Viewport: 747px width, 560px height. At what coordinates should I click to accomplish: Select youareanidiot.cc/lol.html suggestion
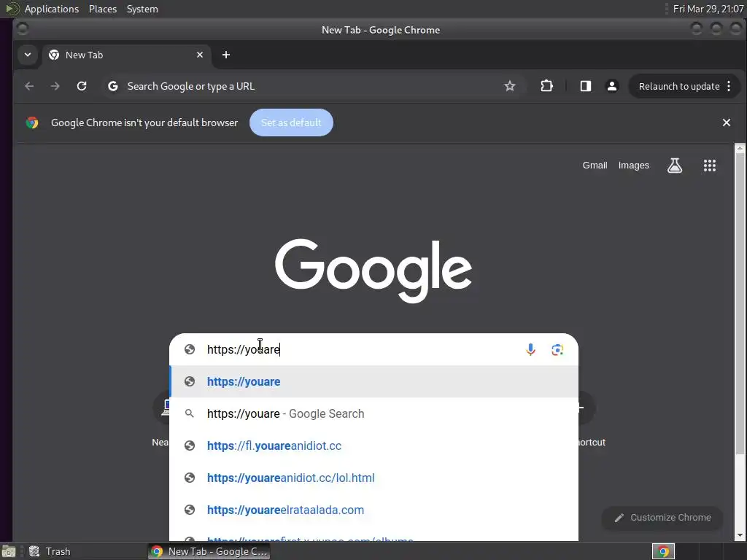click(x=374, y=478)
